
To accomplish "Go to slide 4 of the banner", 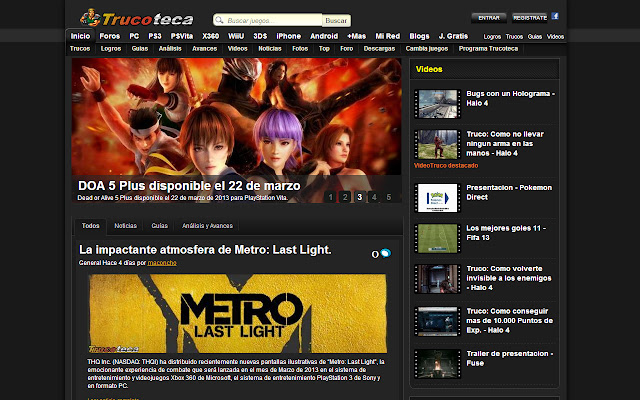I will pyautogui.click(x=374, y=197).
